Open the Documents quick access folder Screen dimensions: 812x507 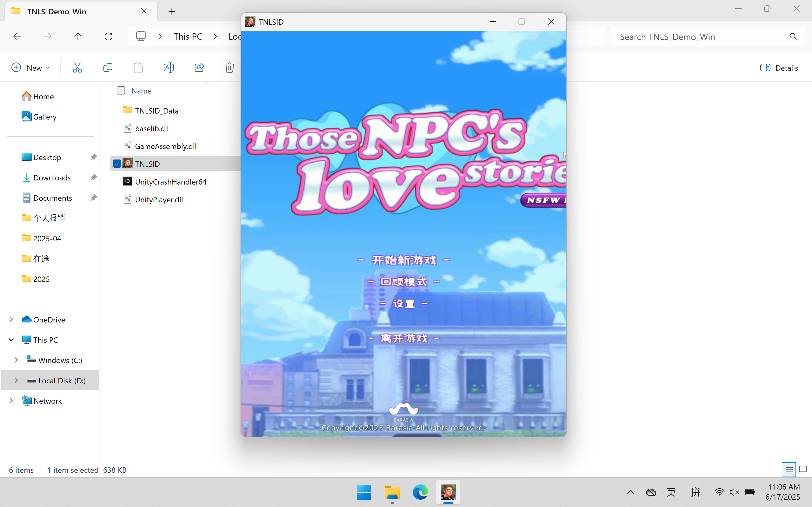pos(47,198)
